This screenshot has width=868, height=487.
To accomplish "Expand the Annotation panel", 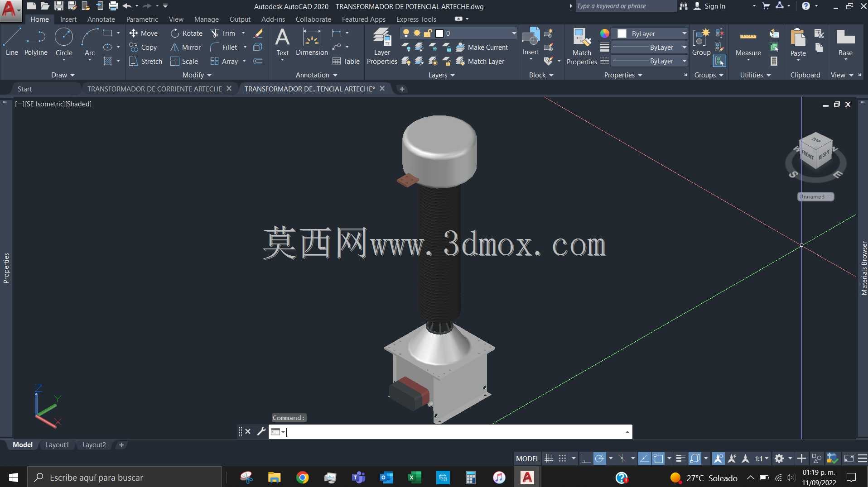I will (x=316, y=75).
